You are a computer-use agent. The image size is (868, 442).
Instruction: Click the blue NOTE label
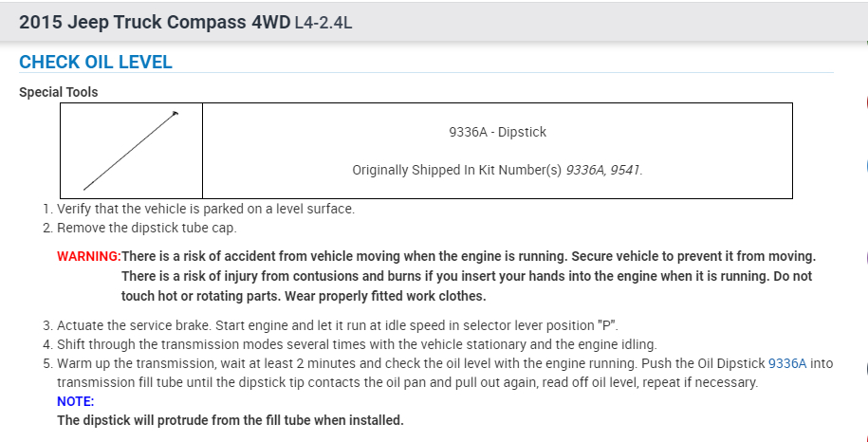(x=75, y=401)
